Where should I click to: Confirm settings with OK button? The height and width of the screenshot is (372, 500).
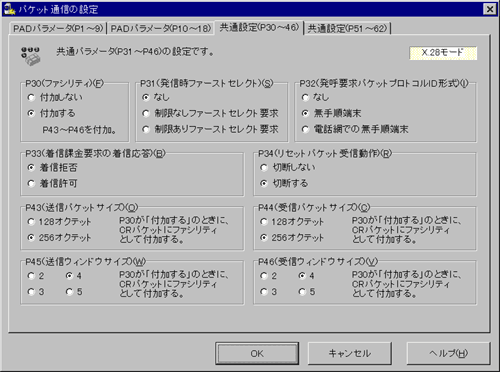(257, 353)
